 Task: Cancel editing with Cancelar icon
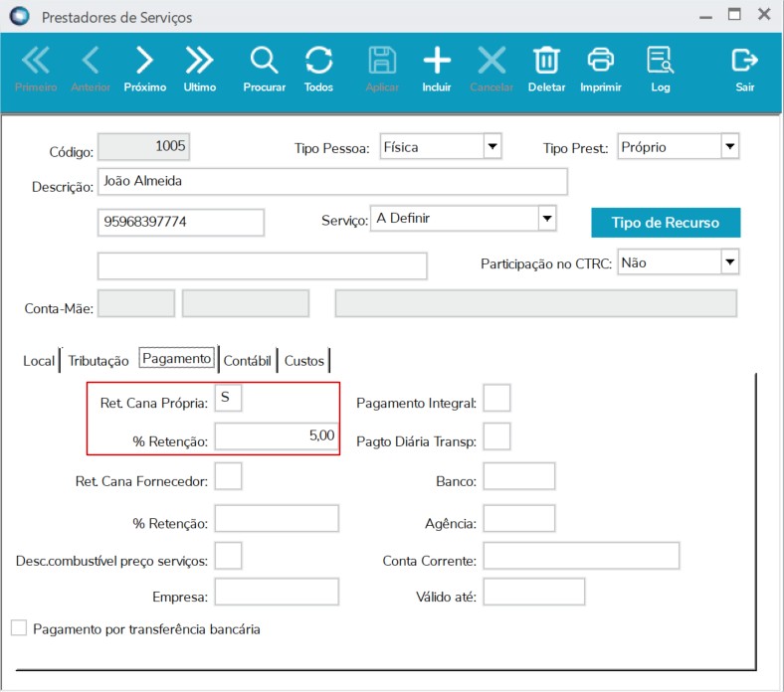(x=491, y=61)
